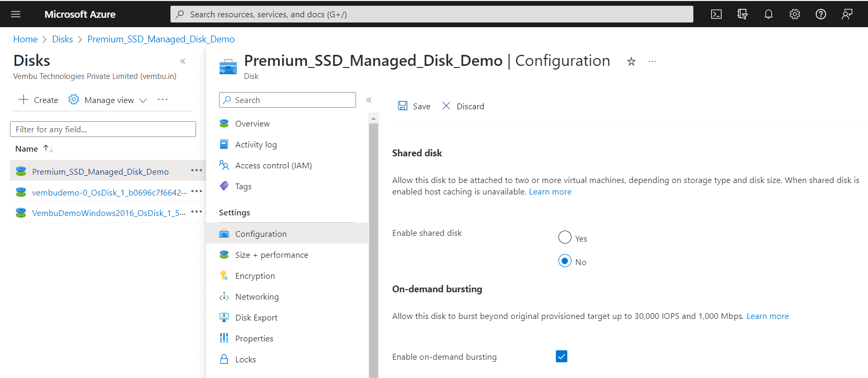The image size is (868, 378).
Task: Focus the resource menu Search box
Action: 288,100
